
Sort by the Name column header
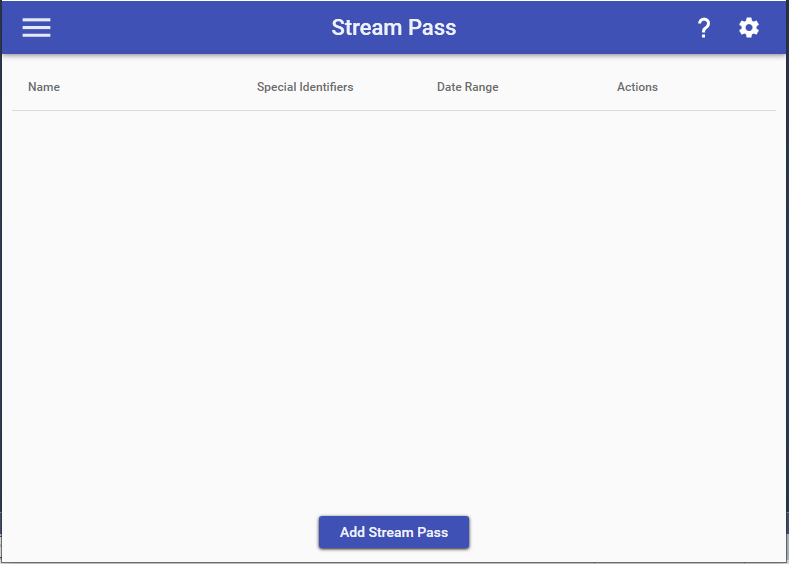pyautogui.click(x=44, y=87)
